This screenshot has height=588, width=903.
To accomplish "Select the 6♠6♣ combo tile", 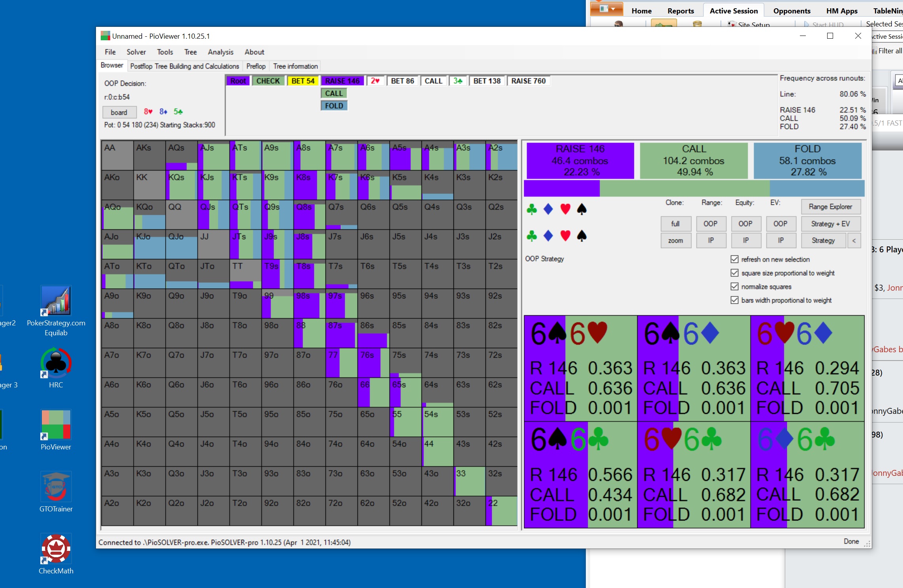I will point(580,475).
